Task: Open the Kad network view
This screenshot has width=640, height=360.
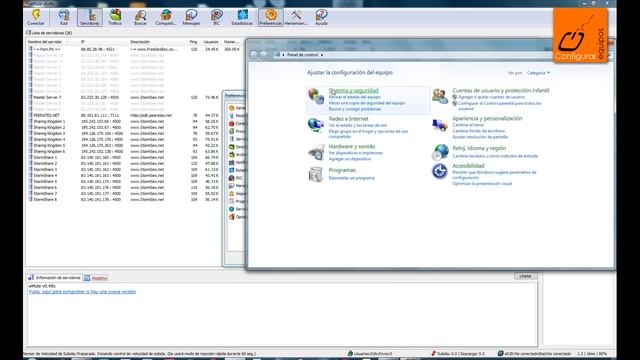Action: [64, 18]
